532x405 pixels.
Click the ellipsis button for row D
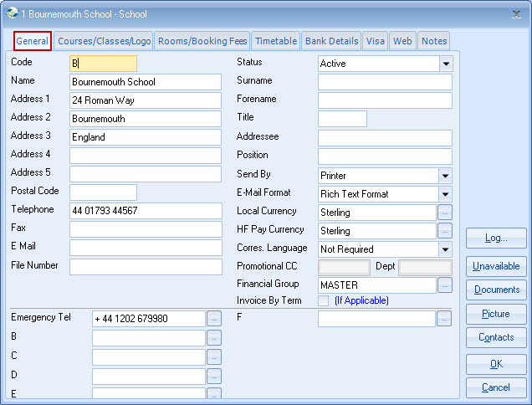[x=214, y=377]
